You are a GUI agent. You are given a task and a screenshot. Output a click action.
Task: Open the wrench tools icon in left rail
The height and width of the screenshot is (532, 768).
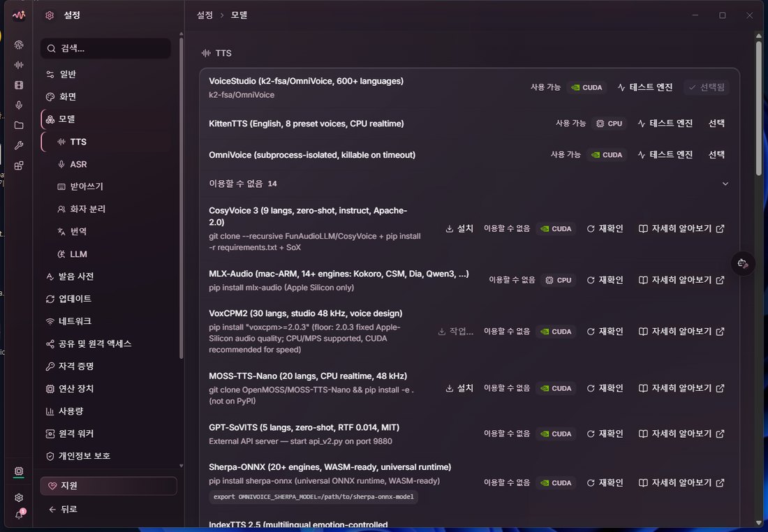coord(19,145)
